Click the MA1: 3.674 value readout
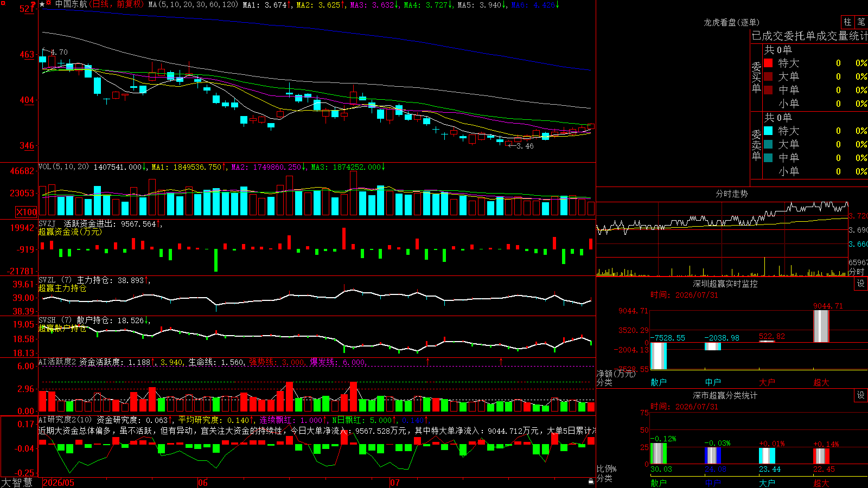This screenshot has width=868, height=488. tap(265, 4)
